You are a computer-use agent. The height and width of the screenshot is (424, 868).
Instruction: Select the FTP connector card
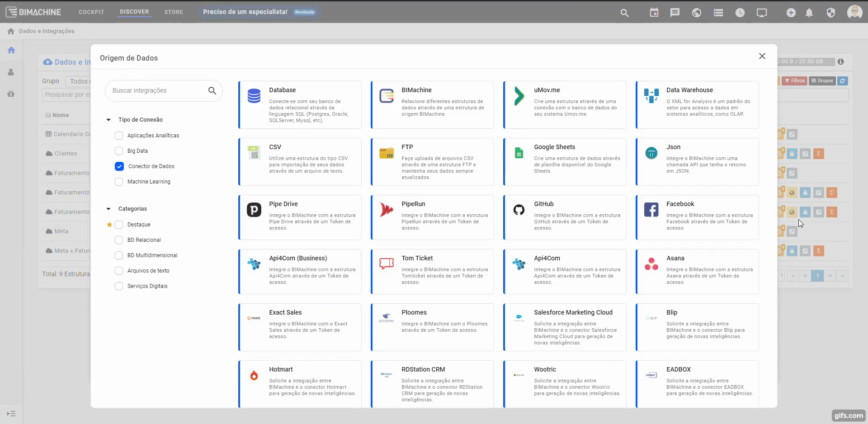pos(432,162)
